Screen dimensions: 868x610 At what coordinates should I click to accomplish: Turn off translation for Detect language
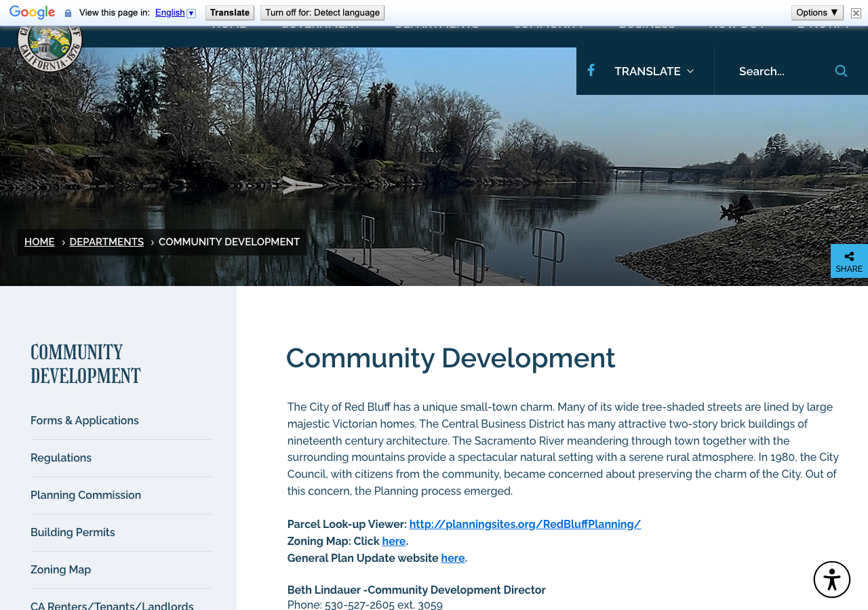click(x=322, y=13)
